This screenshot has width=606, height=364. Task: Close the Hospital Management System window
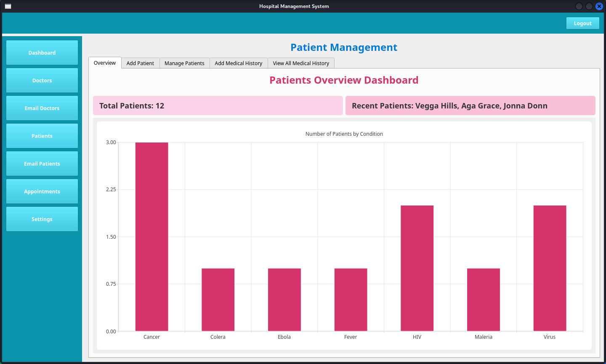599,6
